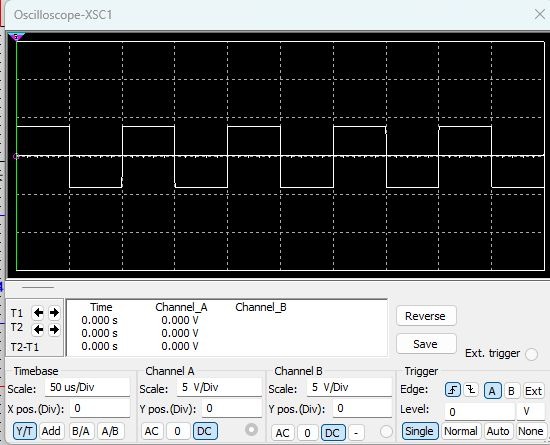
Task: Set Channel A coupling to AC
Action: (152, 431)
